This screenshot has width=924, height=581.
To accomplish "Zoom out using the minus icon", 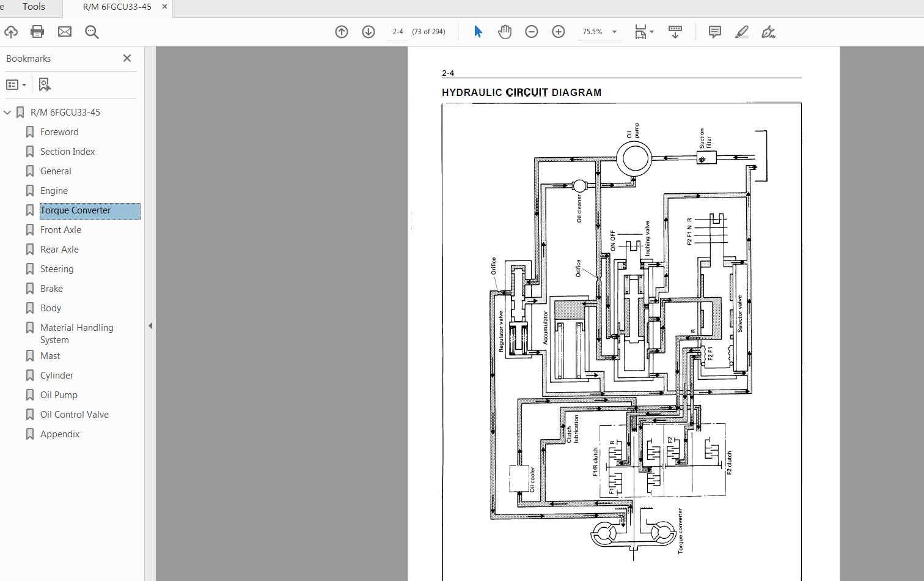I will pos(531,31).
